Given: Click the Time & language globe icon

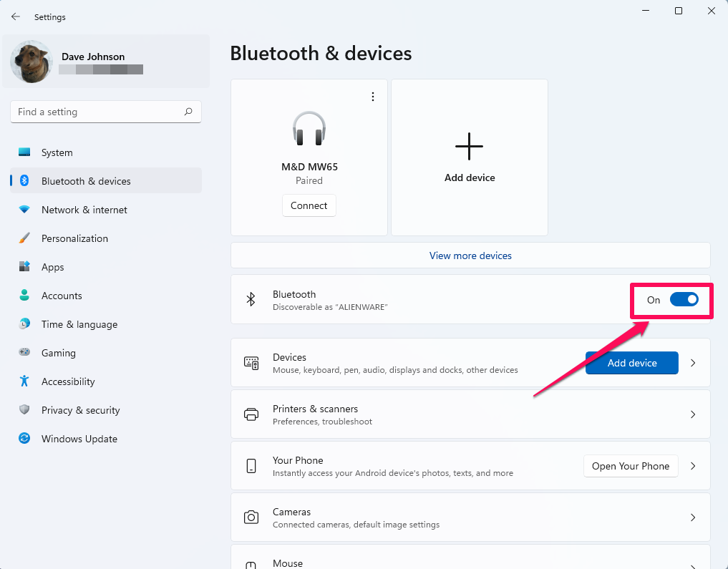Looking at the screenshot, I should [x=24, y=324].
